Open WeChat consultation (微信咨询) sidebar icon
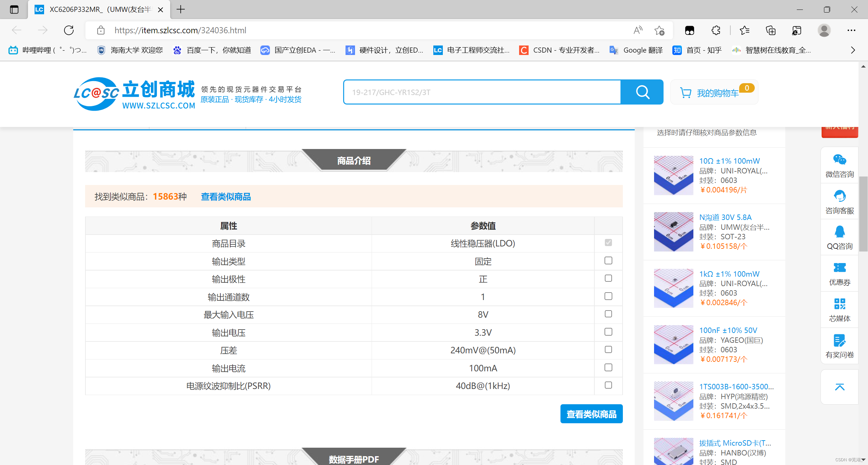Image resolution: width=868 pixels, height=465 pixels. coord(840,166)
